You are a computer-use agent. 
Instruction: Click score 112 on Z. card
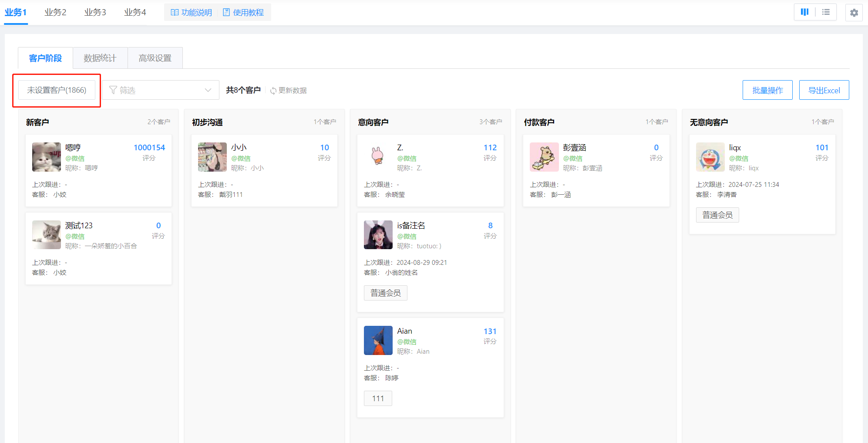[x=490, y=148]
